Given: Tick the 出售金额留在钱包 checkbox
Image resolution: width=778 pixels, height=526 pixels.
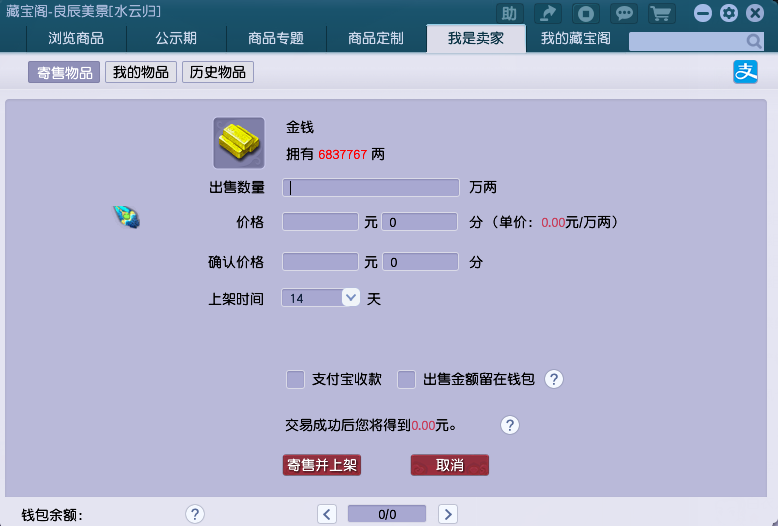Looking at the screenshot, I should coord(406,379).
